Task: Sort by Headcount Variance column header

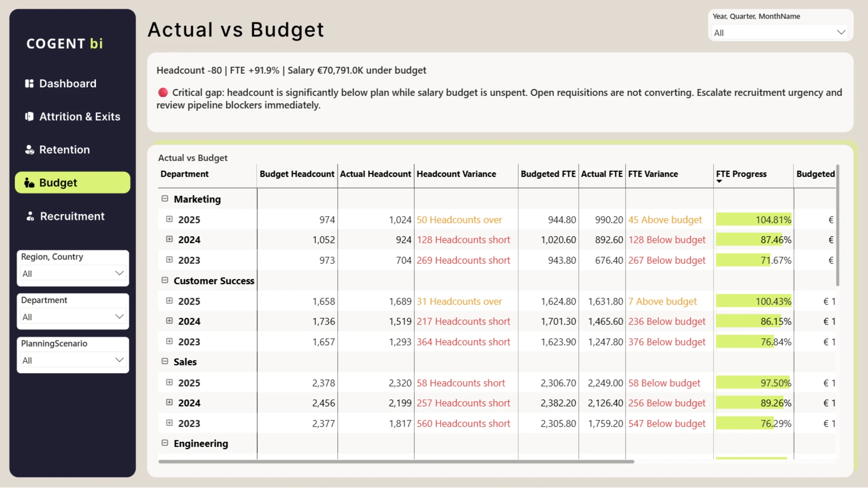Action: (456, 174)
